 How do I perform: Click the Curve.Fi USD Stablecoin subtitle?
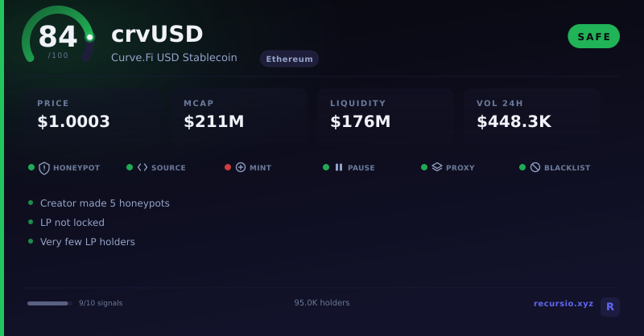[174, 57]
